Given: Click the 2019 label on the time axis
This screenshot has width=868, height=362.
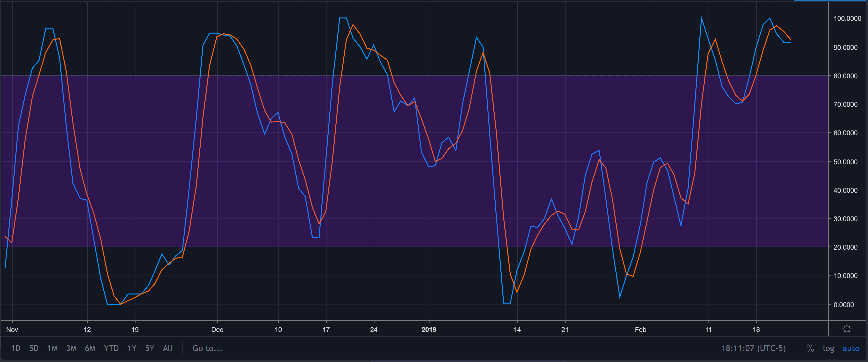Looking at the screenshot, I should (429, 330).
